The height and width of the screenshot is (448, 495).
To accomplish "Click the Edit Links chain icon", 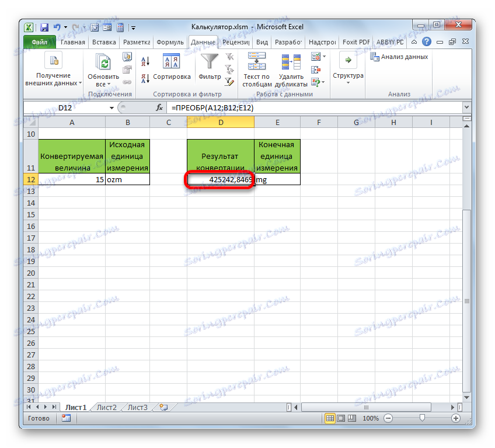I will (x=127, y=82).
